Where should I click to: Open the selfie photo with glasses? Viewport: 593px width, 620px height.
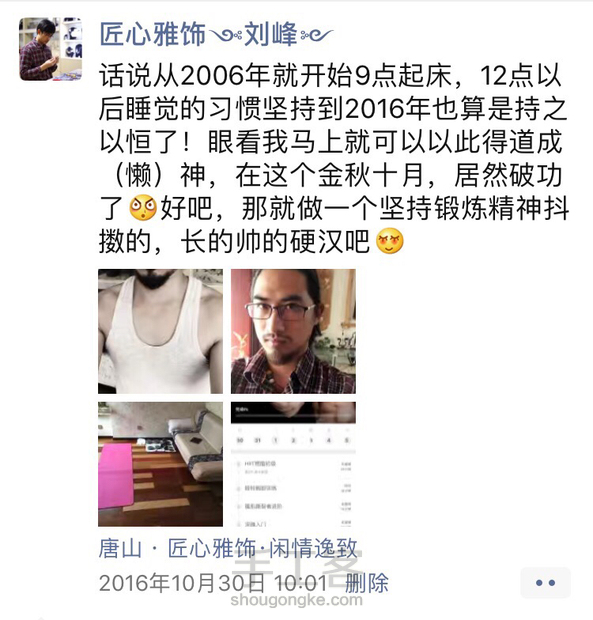click(x=293, y=331)
